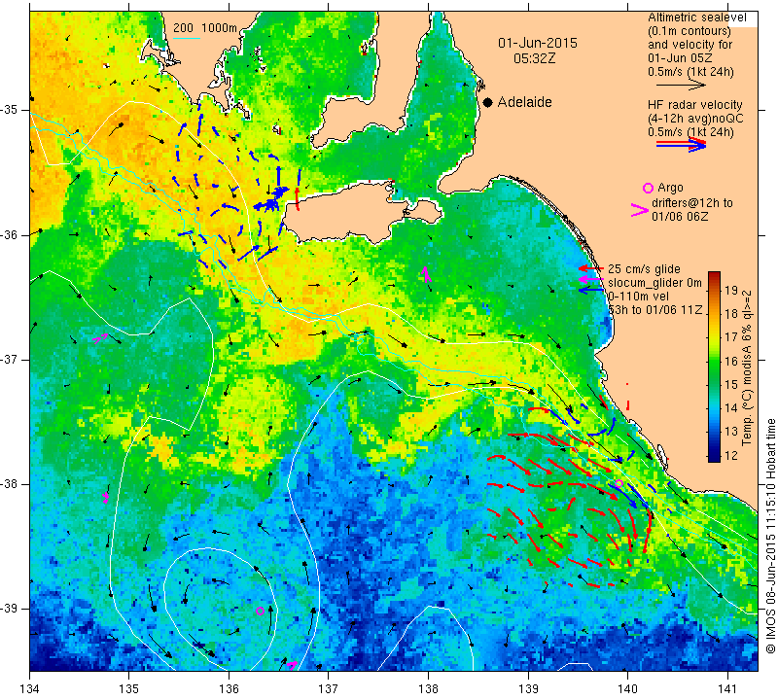Click the longitude axis label '134'
Screen dimensions: 778x700
(30, 689)
